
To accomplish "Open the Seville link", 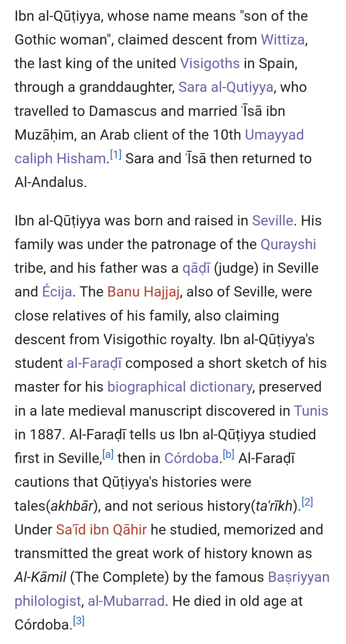I will coord(273,221).
